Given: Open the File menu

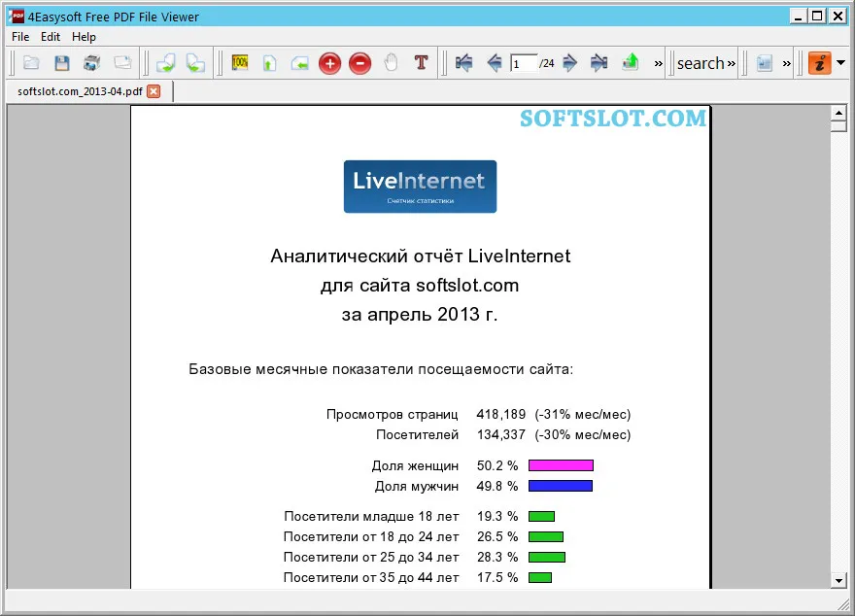Looking at the screenshot, I should [20, 37].
